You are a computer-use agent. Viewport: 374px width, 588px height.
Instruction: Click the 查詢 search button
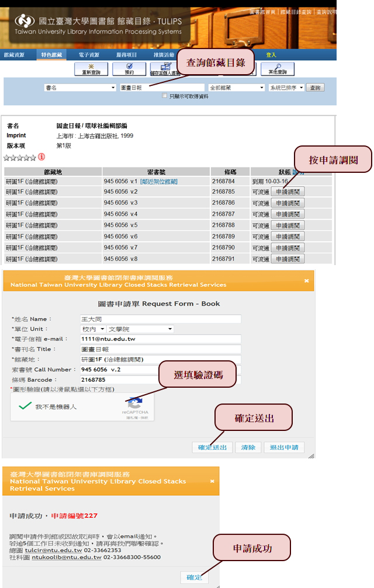(315, 88)
